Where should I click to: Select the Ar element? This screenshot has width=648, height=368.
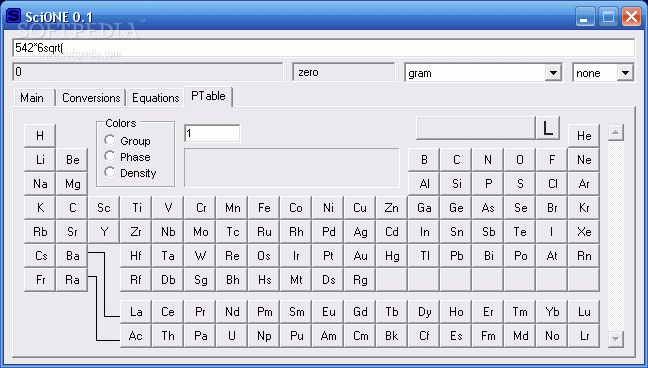coord(584,184)
